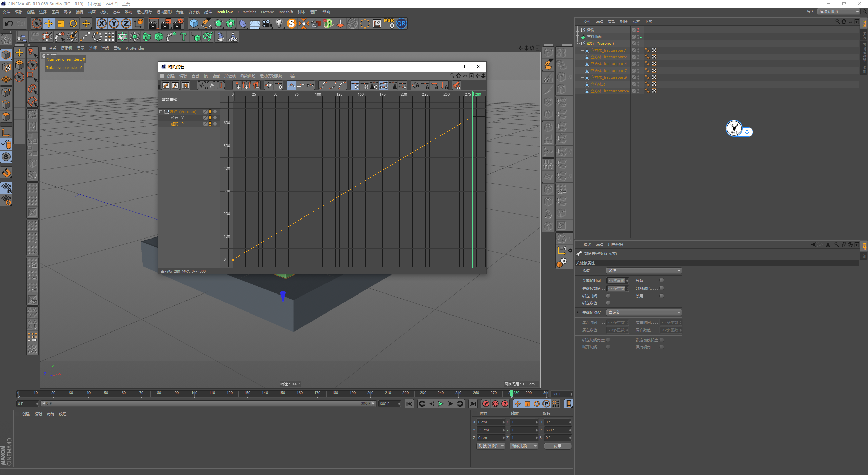
Task: Click the 应用 apply button
Action: (x=557, y=446)
